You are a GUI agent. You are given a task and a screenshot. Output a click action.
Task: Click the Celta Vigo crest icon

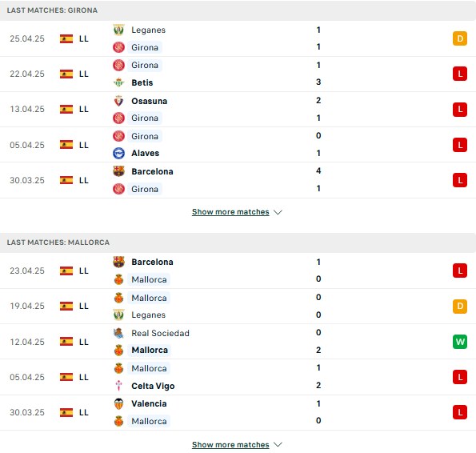pyautogui.click(x=118, y=386)
